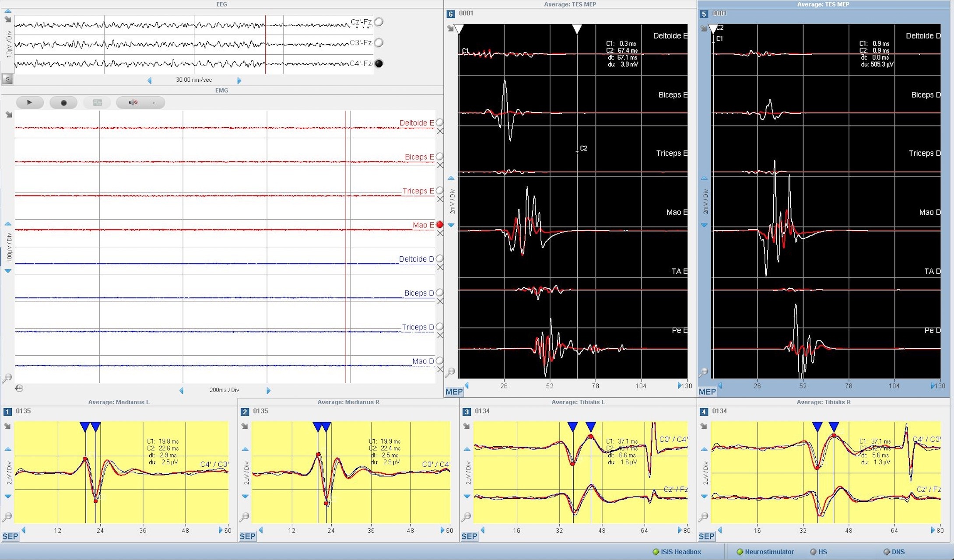Viewport: 954px width, 560px height.
Task: Increase EMG time base with right arrow
Action: [268, 390]
